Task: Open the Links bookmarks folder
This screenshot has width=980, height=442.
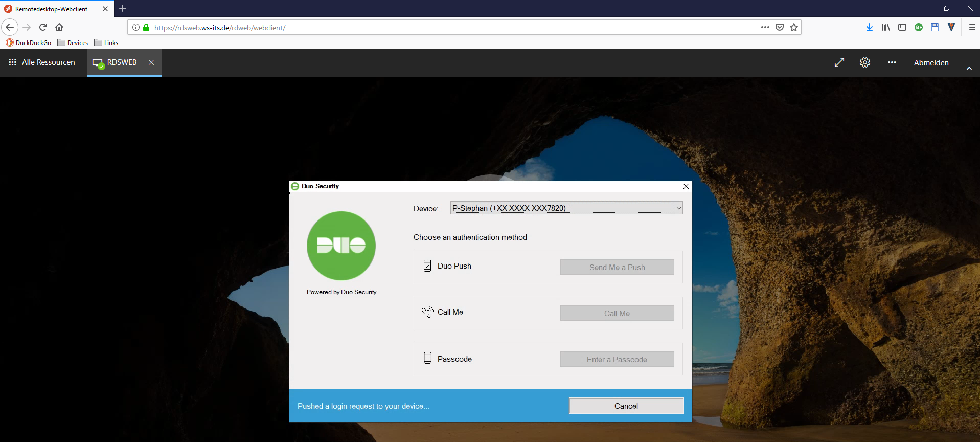Action: click(106, 43)
